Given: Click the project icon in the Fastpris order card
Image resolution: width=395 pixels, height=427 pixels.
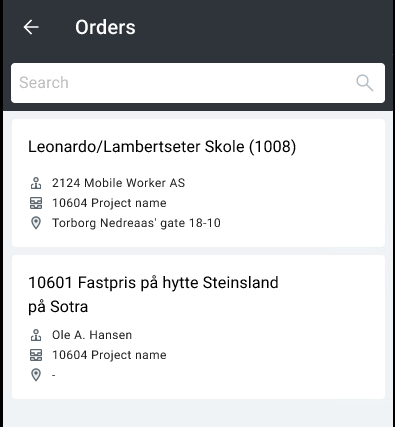Looking at the screenshot, I should coord(36,355).
